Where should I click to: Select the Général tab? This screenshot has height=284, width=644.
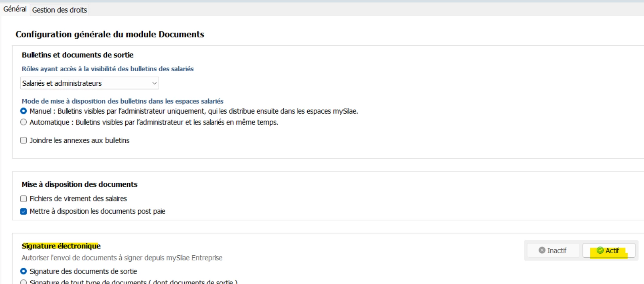(x=15, y=9)
